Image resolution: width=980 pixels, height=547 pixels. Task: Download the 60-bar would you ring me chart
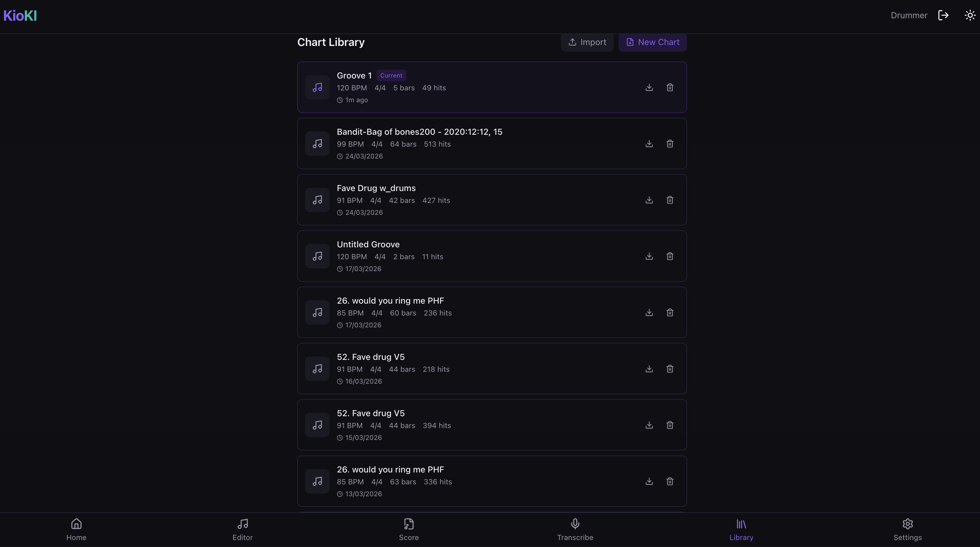649,312
